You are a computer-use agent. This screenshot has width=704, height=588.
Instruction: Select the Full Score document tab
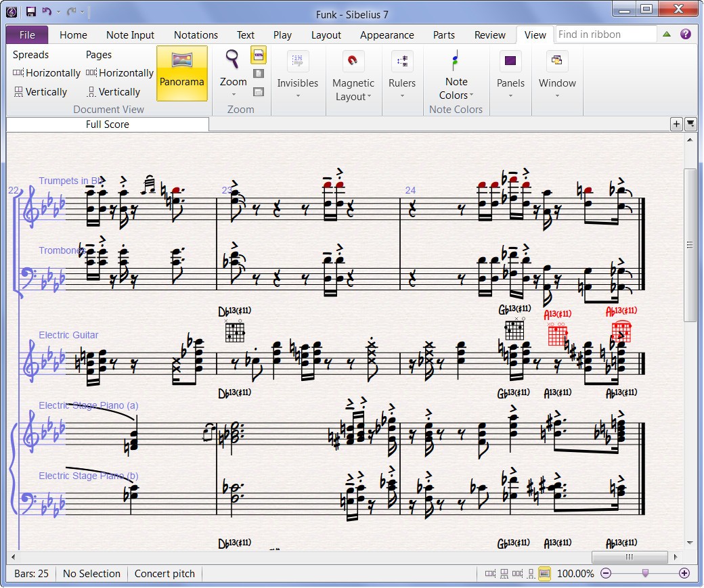(108, 125)
